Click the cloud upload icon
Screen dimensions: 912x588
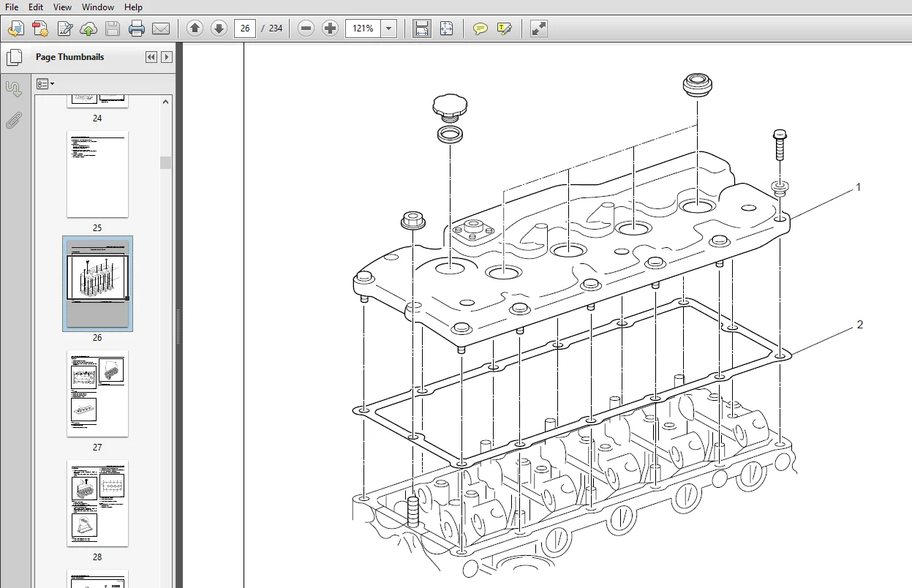coord(88,29)
